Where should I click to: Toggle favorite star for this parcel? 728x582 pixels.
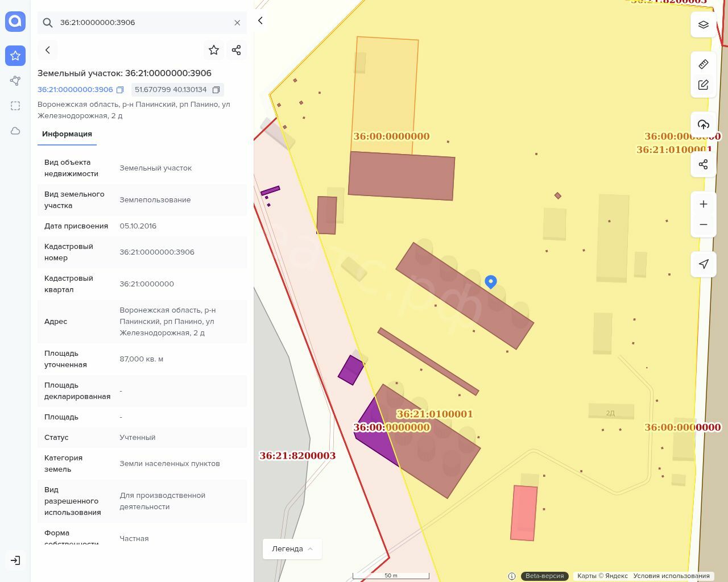point(214,50)
